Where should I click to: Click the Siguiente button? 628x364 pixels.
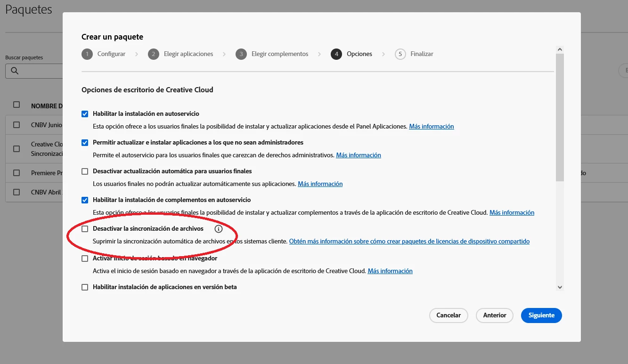click(541, 315)
